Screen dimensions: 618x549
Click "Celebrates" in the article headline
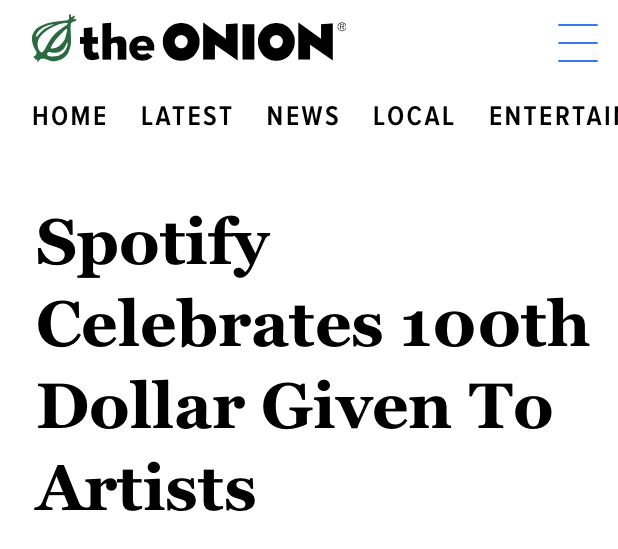209,326
